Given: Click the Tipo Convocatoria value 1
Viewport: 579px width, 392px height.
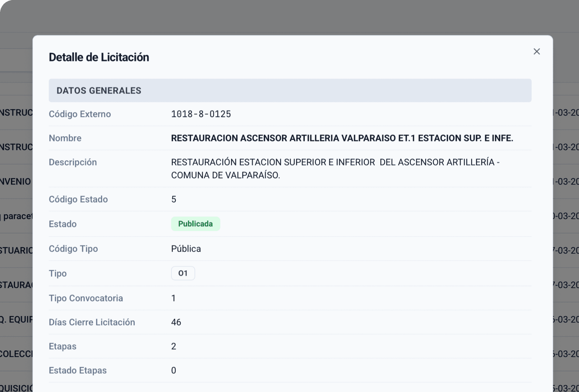Looking at the screenshot, I should tap(173, 298).
